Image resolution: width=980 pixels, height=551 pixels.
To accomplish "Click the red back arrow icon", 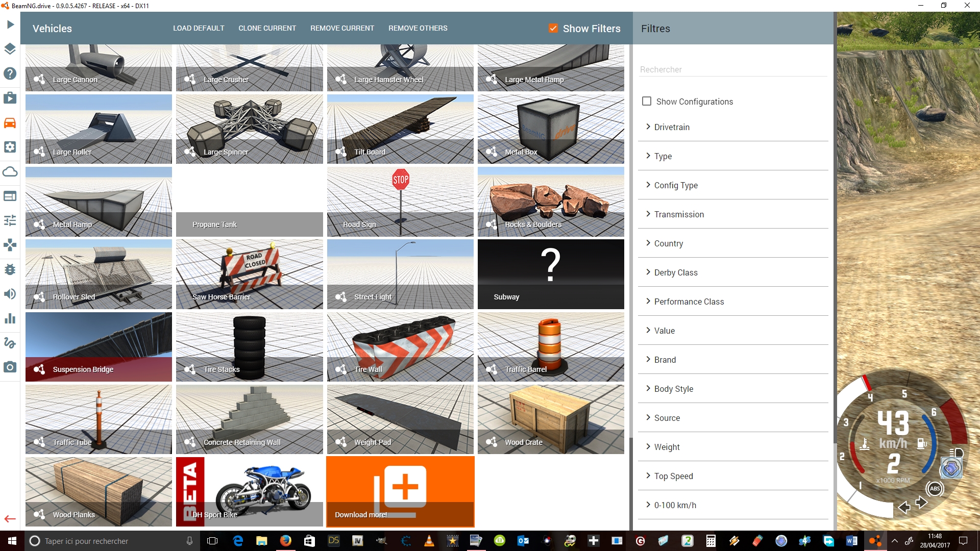I will point(10,519).
